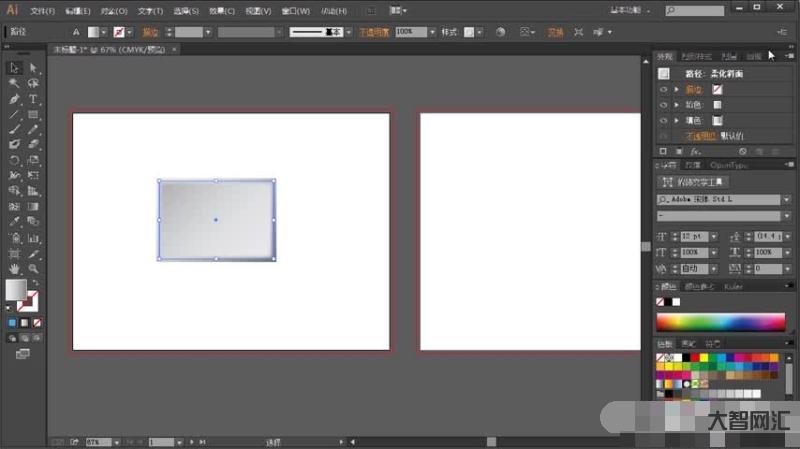
Task: Select the Type tool
Action: pos(33,99)
